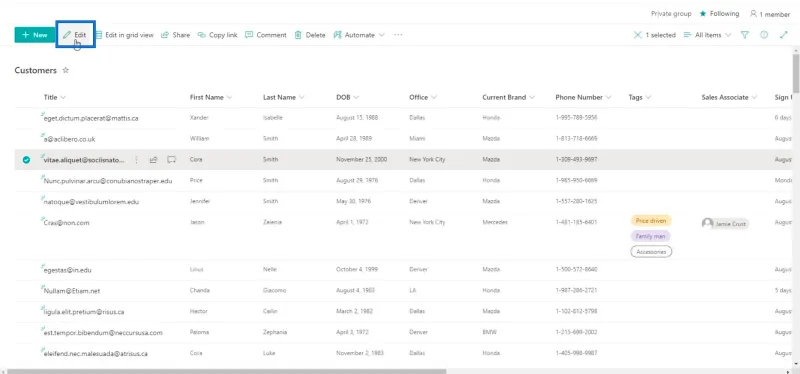Viewport: 800px width, 374px height.
Task: Open item a@aclibero.co.uk
Action: point(69,139)
